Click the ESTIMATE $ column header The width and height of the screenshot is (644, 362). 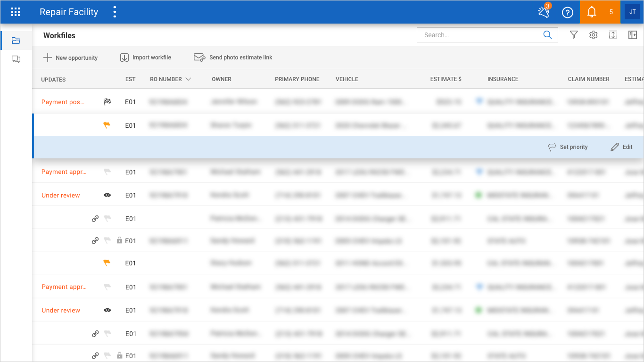446,79
